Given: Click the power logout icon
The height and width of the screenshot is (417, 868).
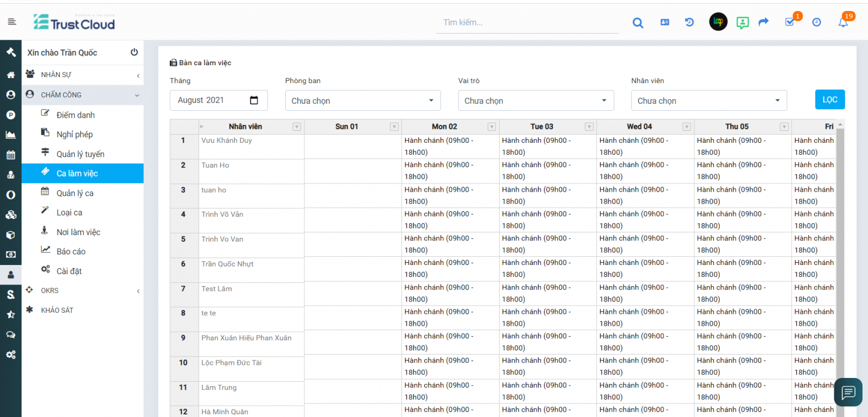Looking at the screenshot, I should pyautogui.click(x=134, y=52).
